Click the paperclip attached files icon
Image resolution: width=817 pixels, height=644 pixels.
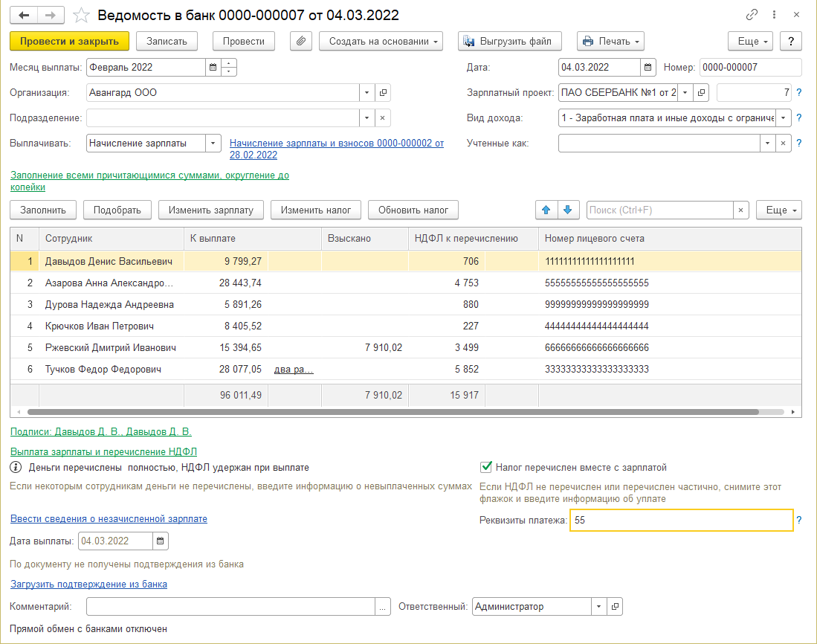tap(300, 42)
